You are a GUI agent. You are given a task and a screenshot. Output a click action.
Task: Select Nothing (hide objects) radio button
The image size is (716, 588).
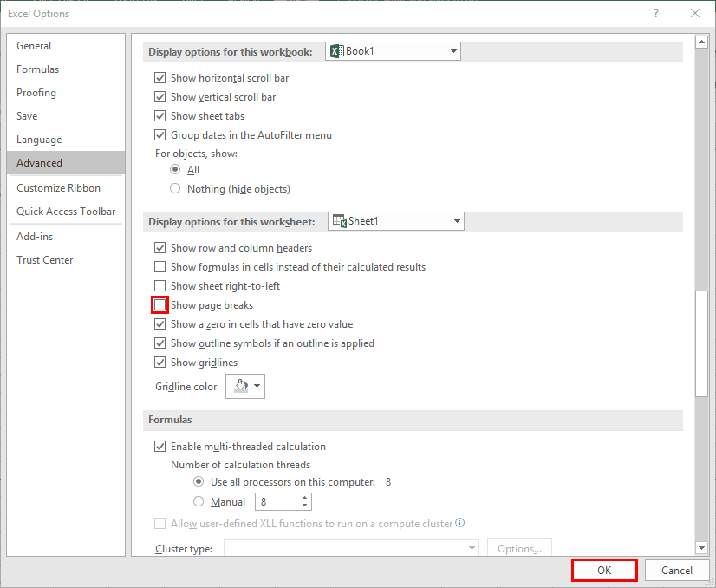coord(175,189)
